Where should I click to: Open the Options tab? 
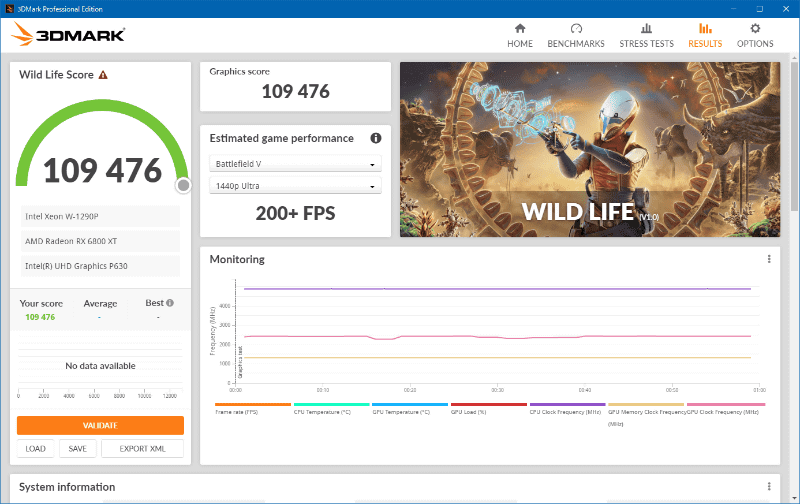755,36
